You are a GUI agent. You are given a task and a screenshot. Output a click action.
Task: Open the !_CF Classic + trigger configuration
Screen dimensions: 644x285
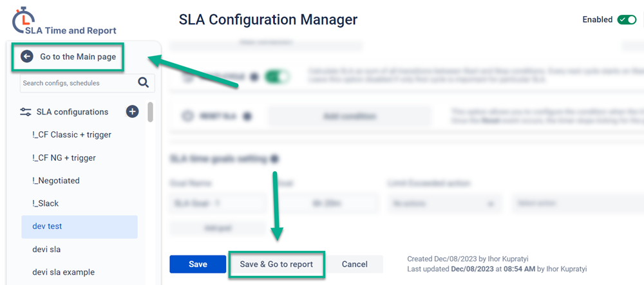tap(71, 134)
